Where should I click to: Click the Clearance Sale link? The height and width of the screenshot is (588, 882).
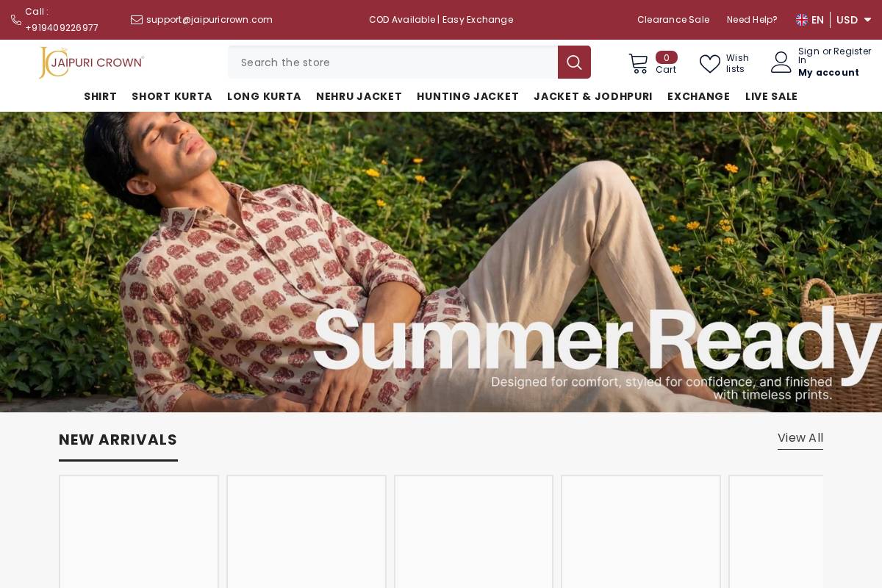click(x=673, y=20)
